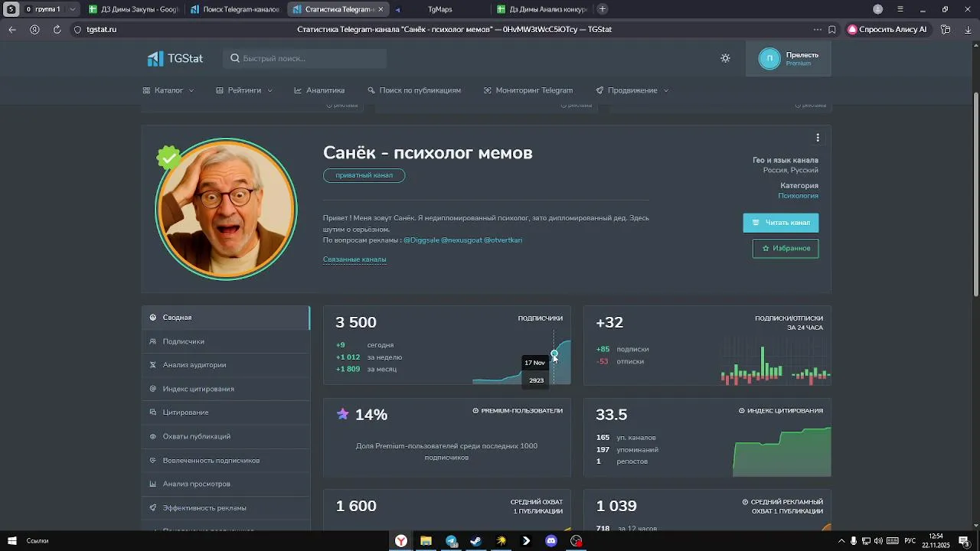Screen dimensions: 980x551
Task: Click the подписки/отписки bar chart
Action: click(x=776, y=362)
